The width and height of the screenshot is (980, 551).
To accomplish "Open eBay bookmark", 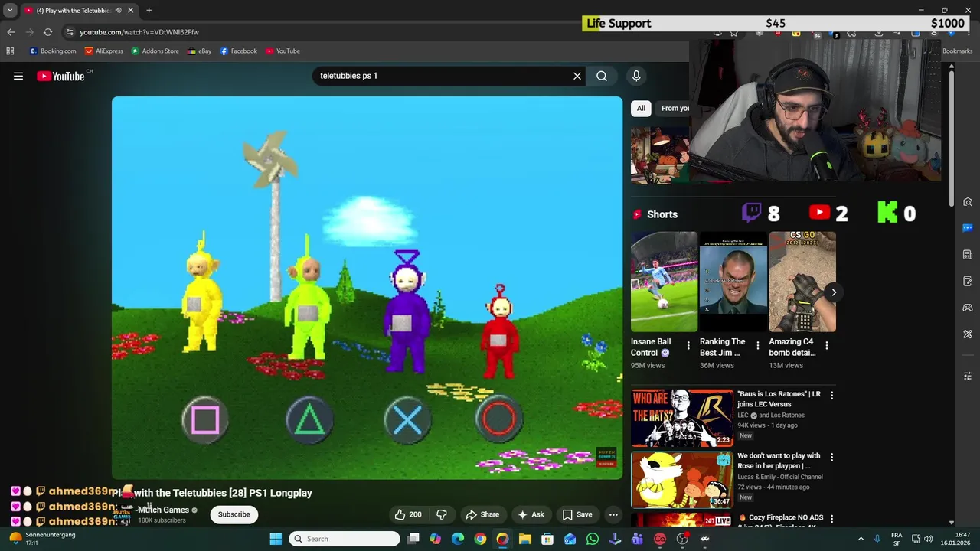I will coord(199,51).
